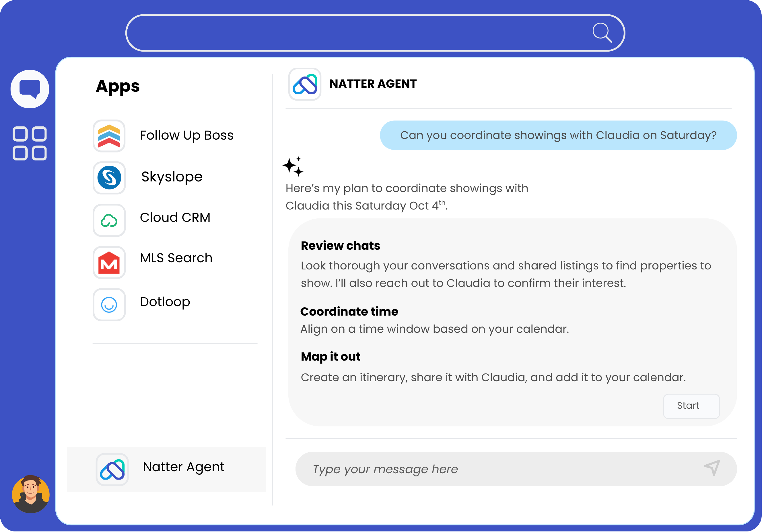Open the apps grid sidebar icon
The width and height of the screenshot is (762, 532).
30,143
